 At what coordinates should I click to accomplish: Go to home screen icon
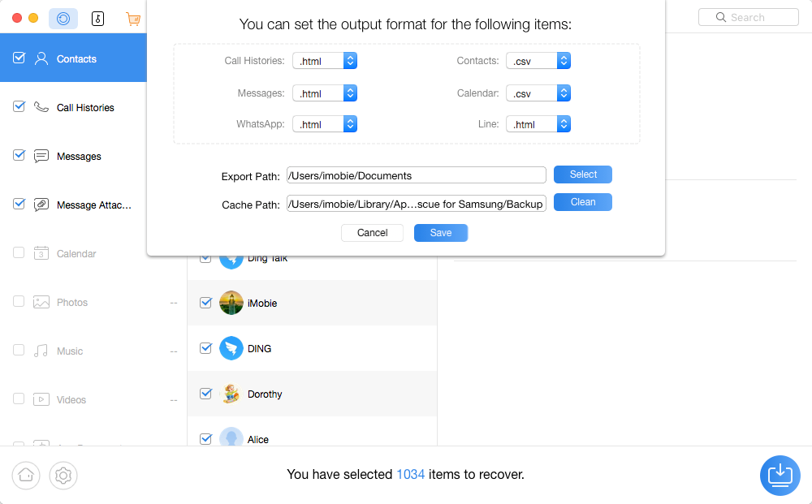(26, 476)
